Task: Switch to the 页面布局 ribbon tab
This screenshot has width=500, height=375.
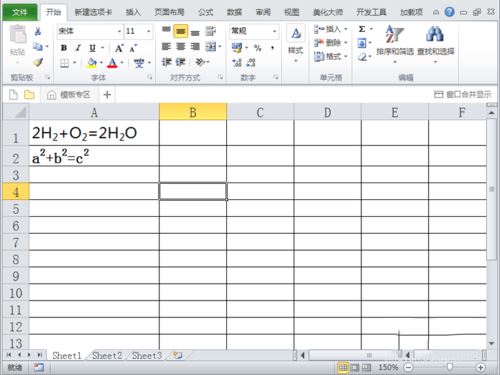Action: [x=169, y=12]
